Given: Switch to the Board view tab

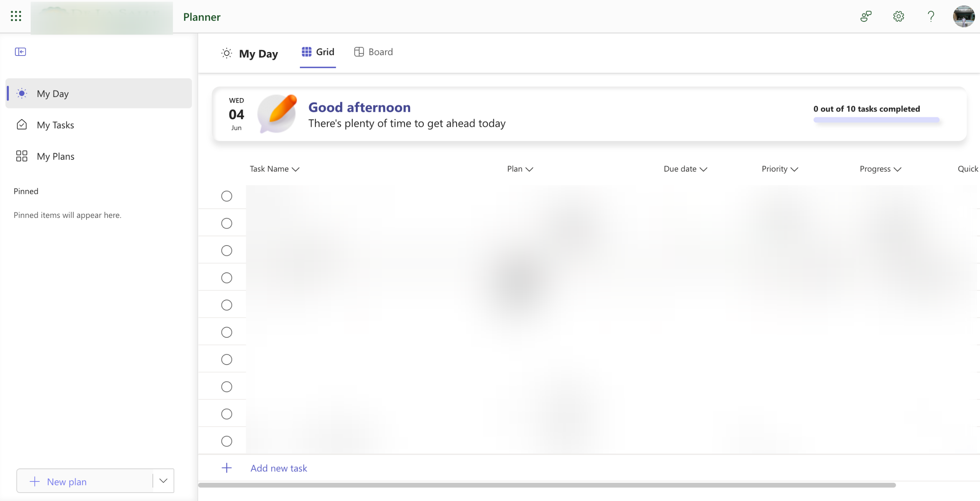Looking at the screenshot, I should click(373, 52).
